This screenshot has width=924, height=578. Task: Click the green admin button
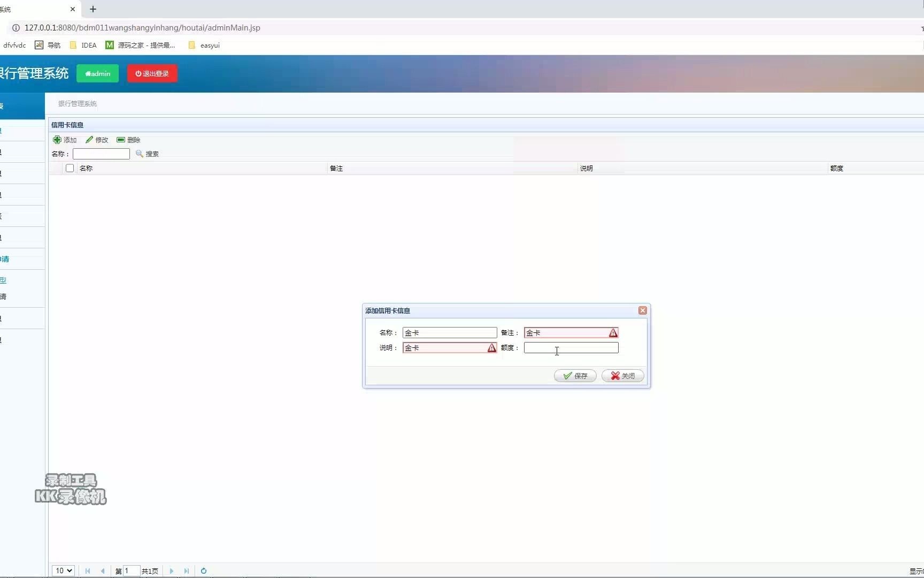pos(97,73)
